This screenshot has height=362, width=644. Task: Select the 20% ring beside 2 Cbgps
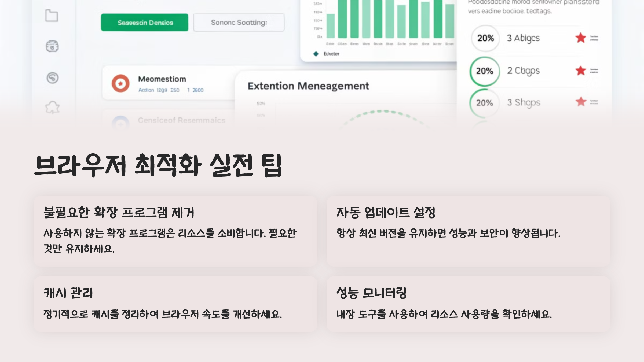(x=485, y=71)
